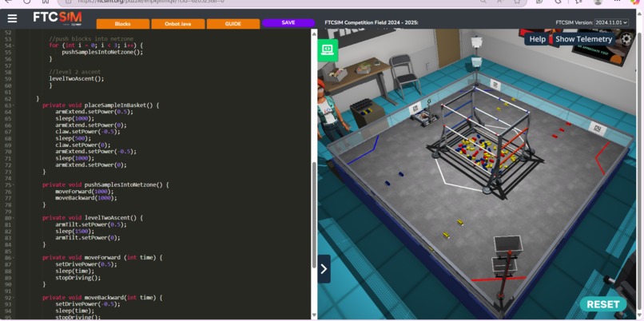The image size is (644, 321).
Task: Click the '//level 2 ascent' comment
Action: [75, 72]
